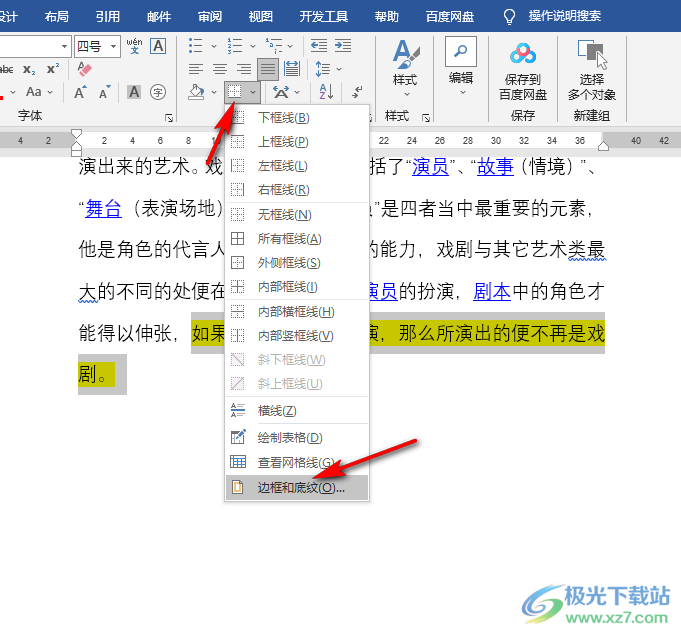Screen dimensions: 681x634
Task: Click the bullet list icon
Action: (x=196, y=46)
